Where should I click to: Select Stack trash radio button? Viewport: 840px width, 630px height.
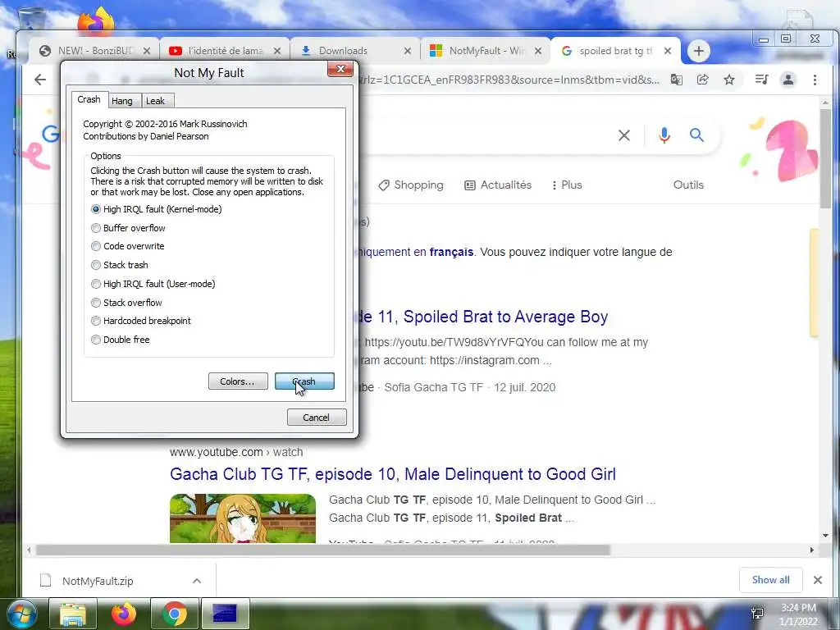[96, 265]
